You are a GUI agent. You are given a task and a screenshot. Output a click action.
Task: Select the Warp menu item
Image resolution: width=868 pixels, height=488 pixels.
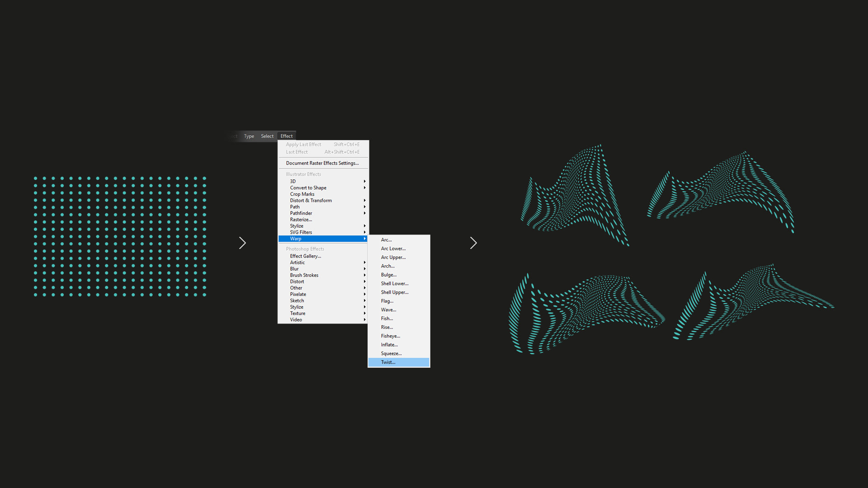coord(296,239)
